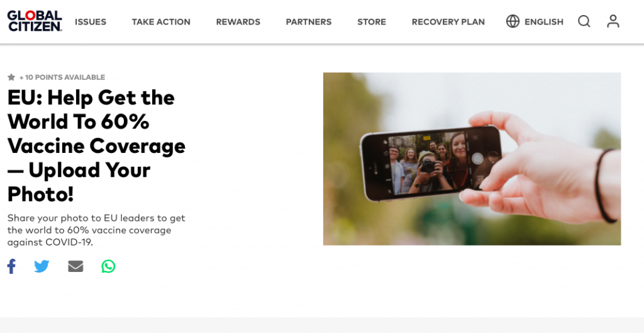Share through the WhatsApp icon
The image size is (644, 333).
pos(108,266)
